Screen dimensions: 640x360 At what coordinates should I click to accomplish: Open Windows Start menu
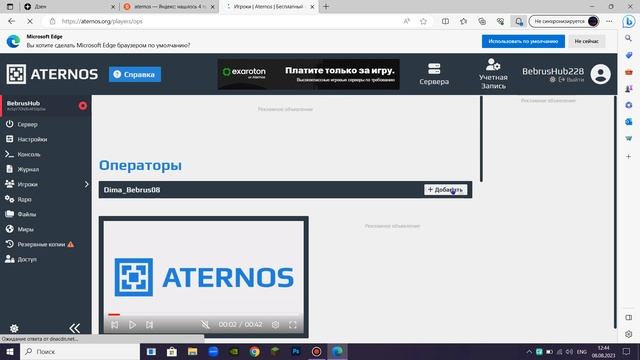(10, 351)
